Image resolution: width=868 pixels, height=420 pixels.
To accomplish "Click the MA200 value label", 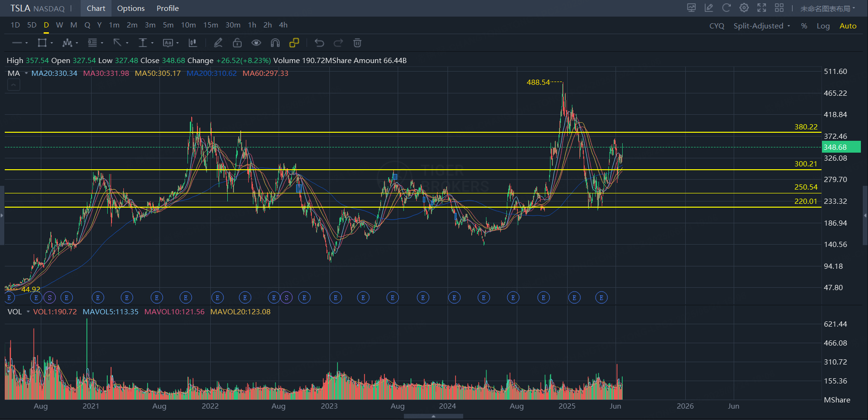I will tap(212, 73).
